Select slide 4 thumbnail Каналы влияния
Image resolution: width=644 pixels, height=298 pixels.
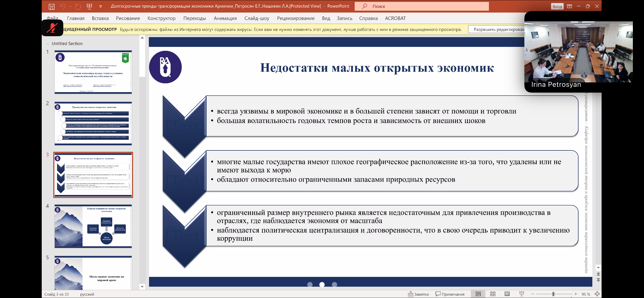pos(93,226)
